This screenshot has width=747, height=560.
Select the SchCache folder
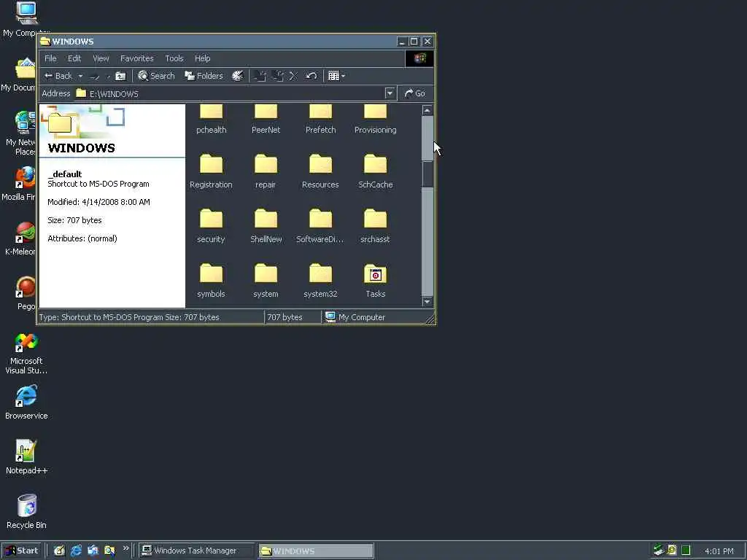tap(376, 171)
